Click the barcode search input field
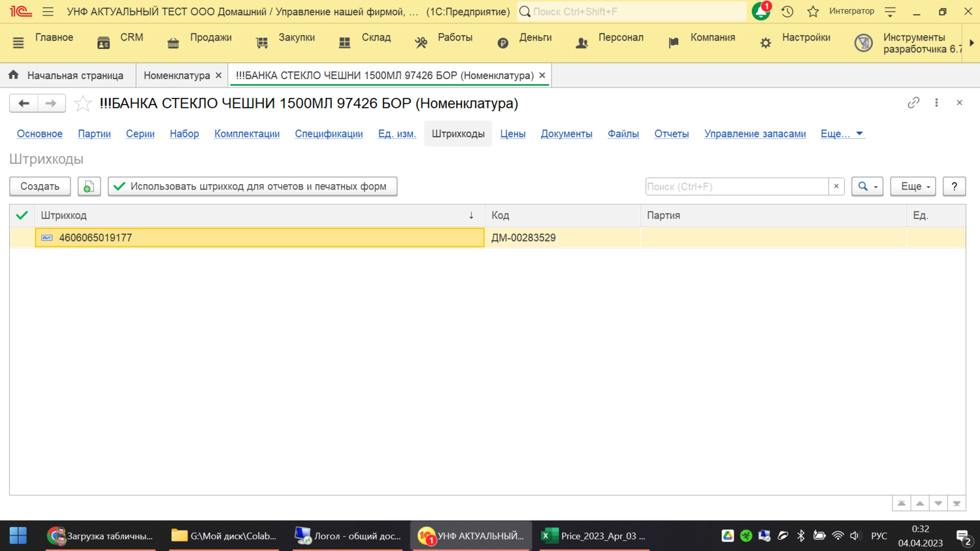Image resolution: width=980 pixels, height=551 pixels. coord(736,187)
